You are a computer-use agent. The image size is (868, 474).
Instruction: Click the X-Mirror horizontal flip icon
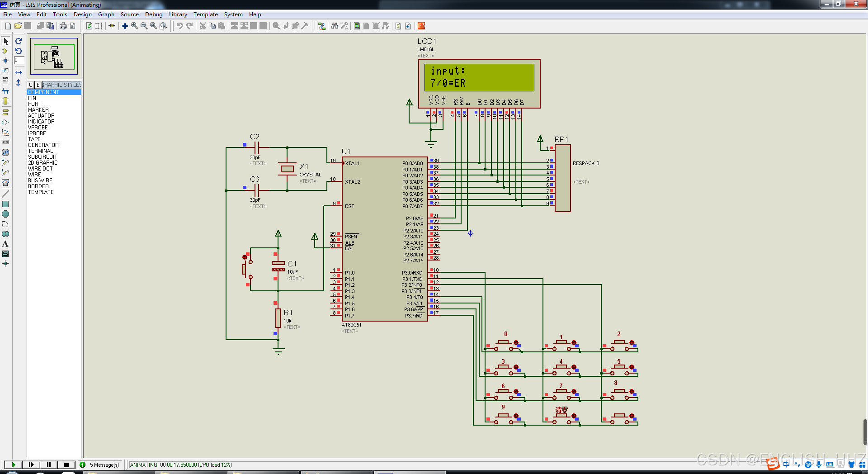(x=19, y=72)
